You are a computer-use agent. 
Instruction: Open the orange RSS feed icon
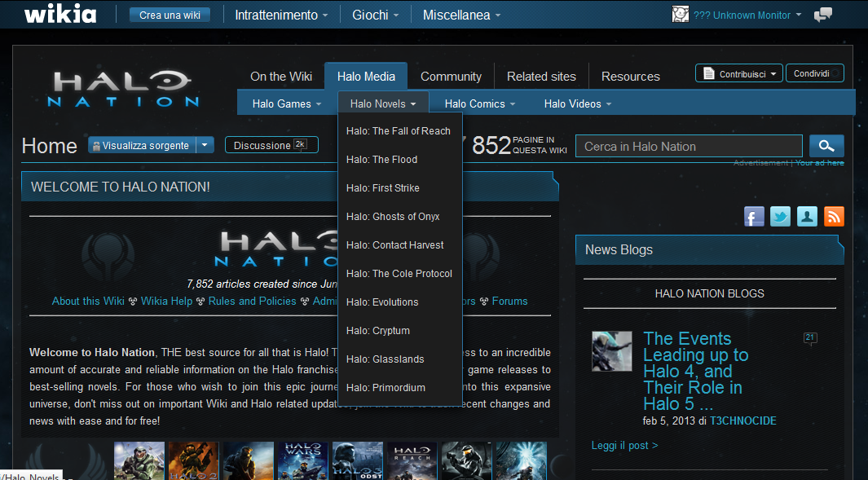tap(834, 217)
